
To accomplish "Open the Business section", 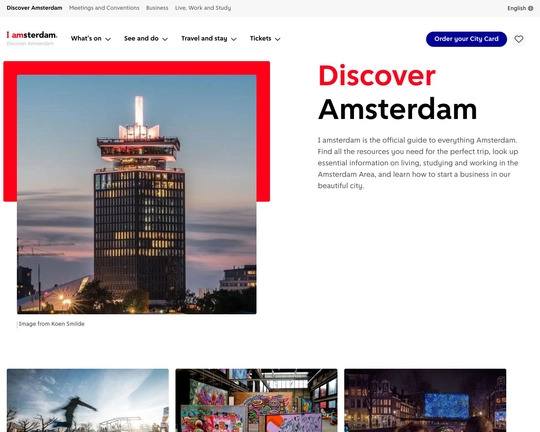I will [157, 8].
